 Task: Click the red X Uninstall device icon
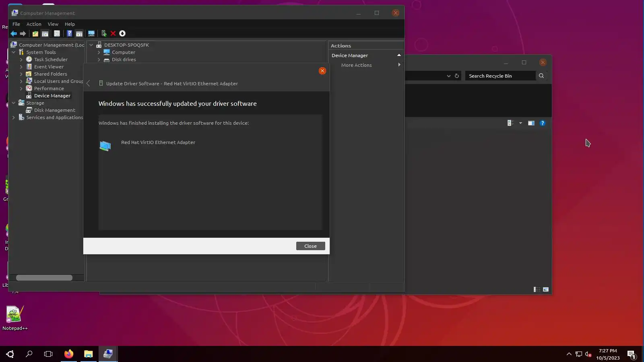pos(113,34)
